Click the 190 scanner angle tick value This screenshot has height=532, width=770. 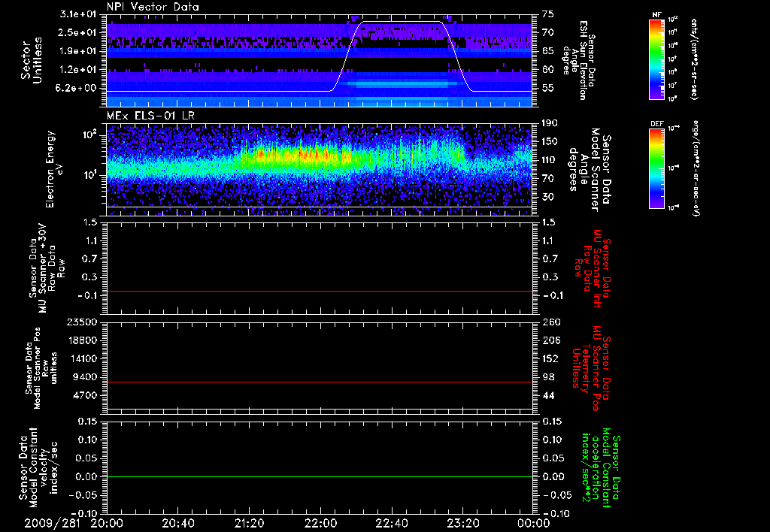point(550,123)
